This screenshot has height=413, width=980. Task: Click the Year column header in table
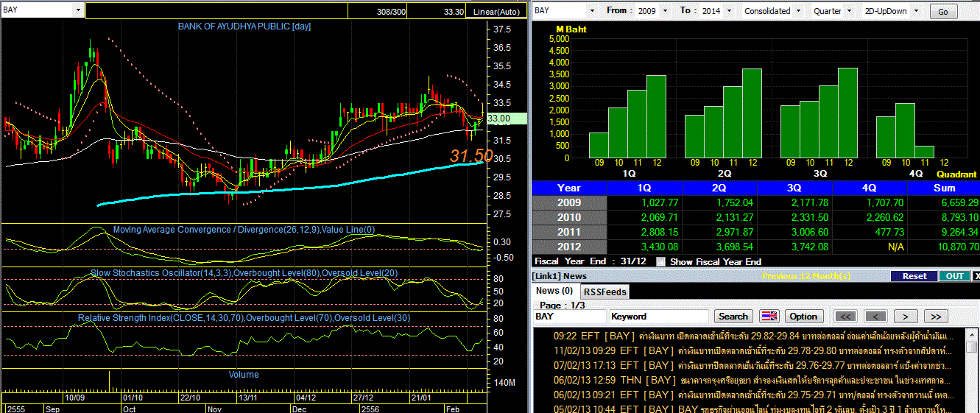(569, 188)
